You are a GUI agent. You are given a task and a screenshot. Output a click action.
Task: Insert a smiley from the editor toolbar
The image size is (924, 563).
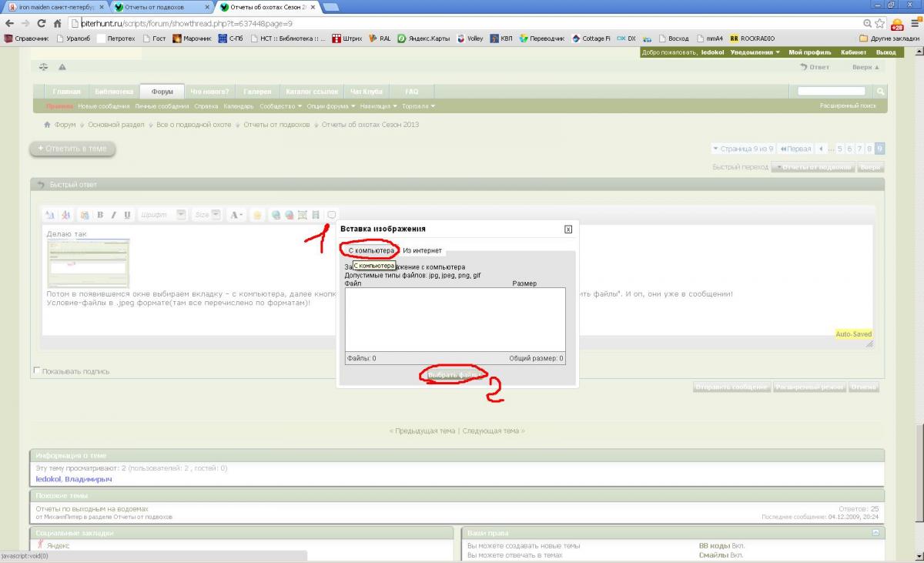coord(257,215)
